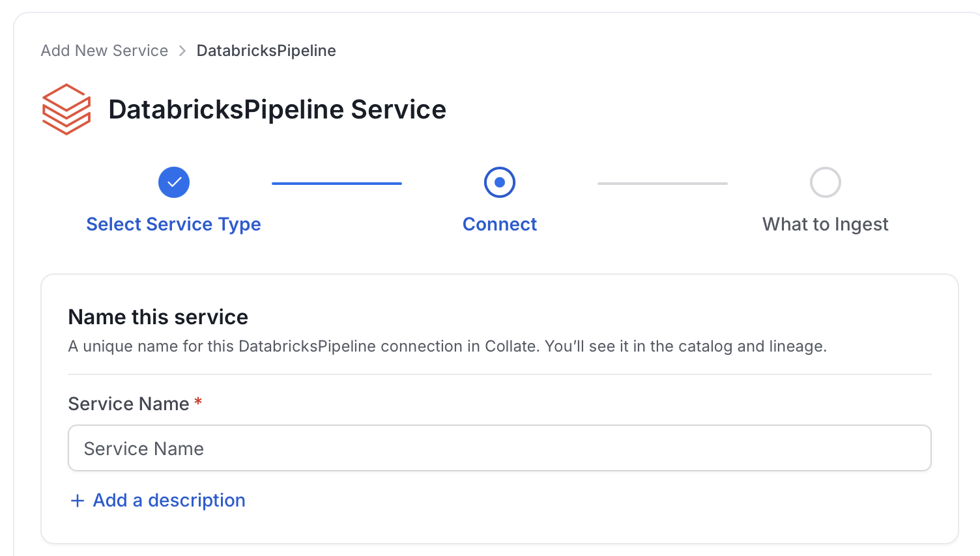Click the Databricks logo icon
Screen dimensions: 980x556
66,109
